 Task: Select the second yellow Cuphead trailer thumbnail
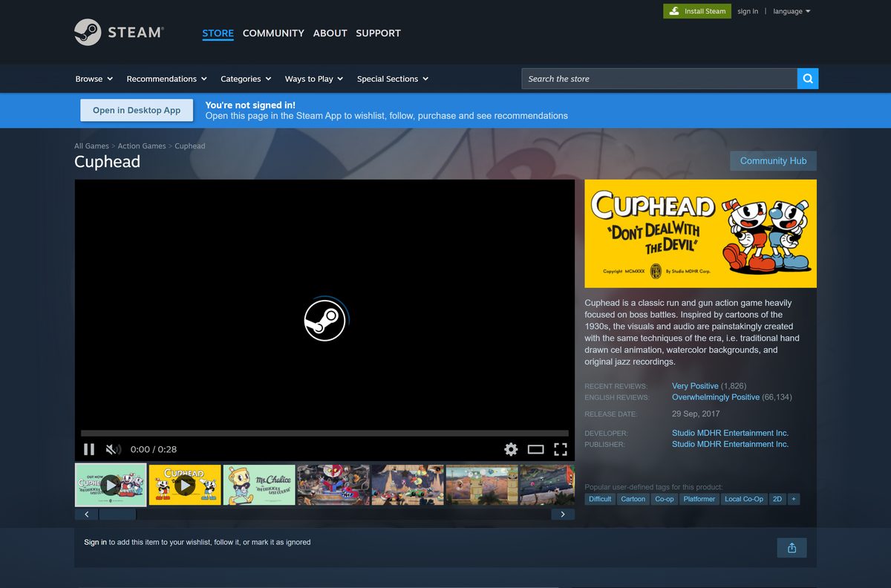click(x=185, y=485)
